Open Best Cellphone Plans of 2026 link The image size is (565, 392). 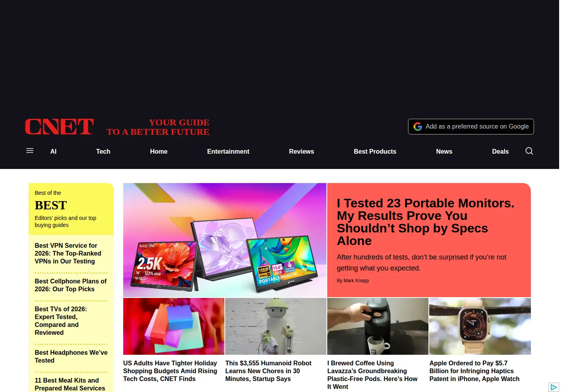coord(71,285)
